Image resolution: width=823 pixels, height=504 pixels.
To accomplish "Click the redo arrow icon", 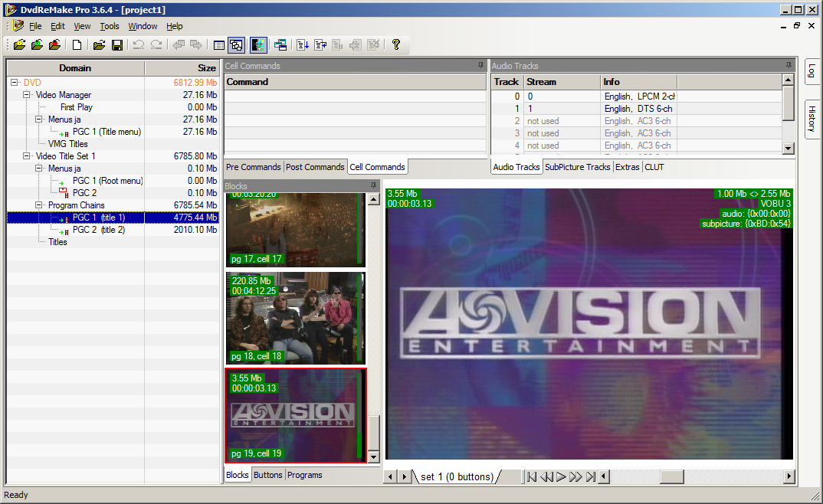I will point(156,45).
